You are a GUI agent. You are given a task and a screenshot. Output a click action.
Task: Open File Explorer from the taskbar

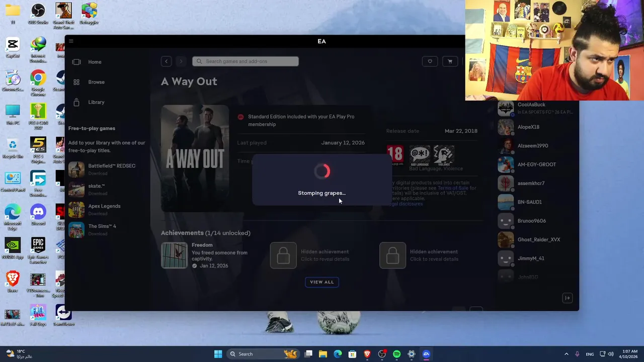coord(323,354)
